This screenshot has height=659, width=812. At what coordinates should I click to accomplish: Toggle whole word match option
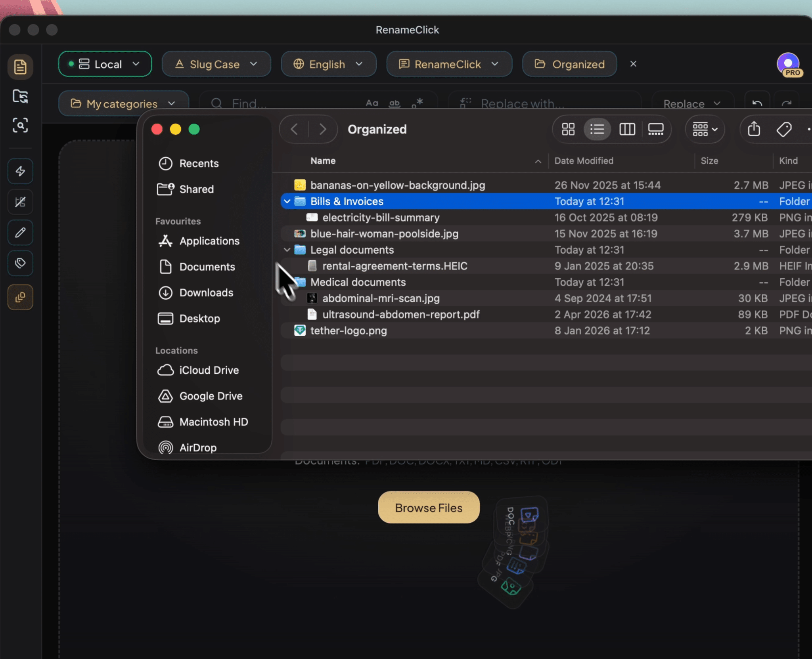pyautogui.click(x=394, y=103)
